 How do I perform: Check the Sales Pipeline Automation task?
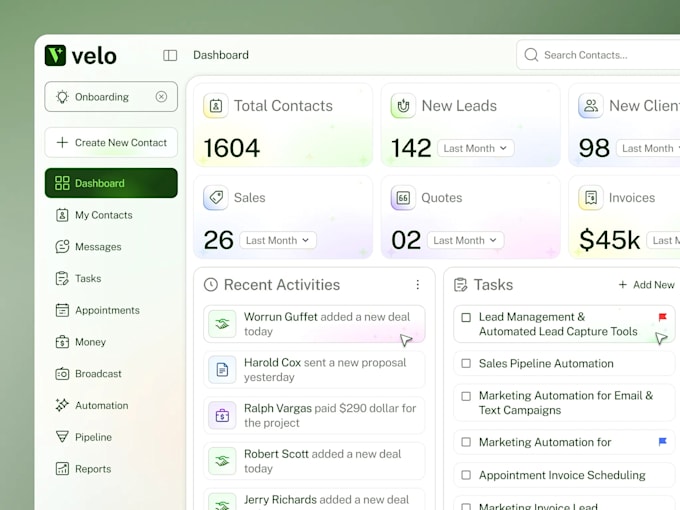tap(466, 363)
